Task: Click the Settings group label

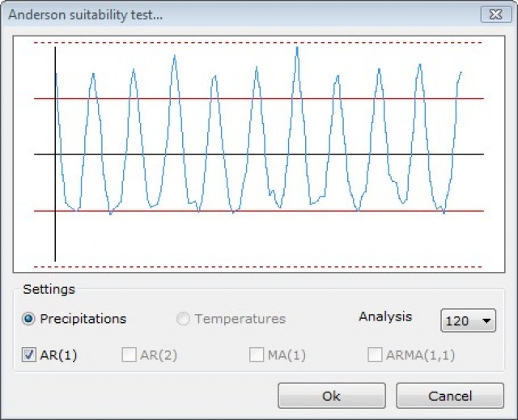Action: (49, 289)
